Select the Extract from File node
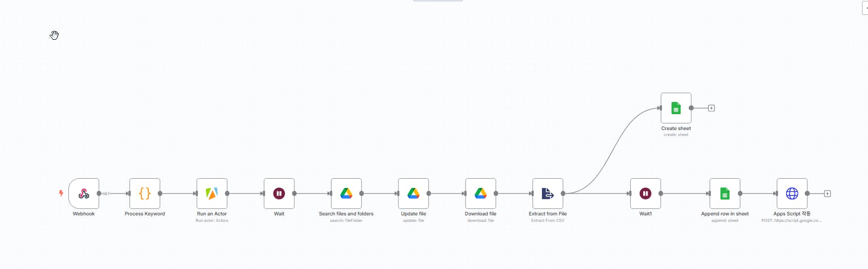The height and width of the screenshot is (269, 868). pyautogui.click(x=547, y=194)
